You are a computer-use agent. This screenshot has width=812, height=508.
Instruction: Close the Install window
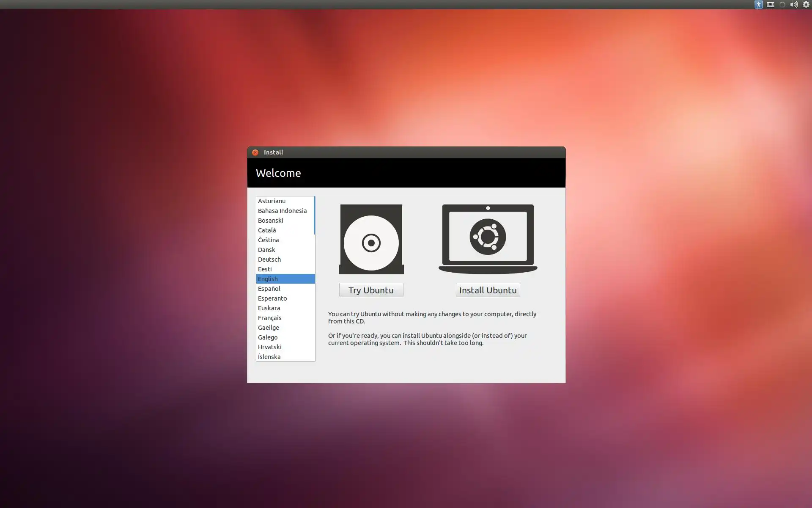click(255, 152)
